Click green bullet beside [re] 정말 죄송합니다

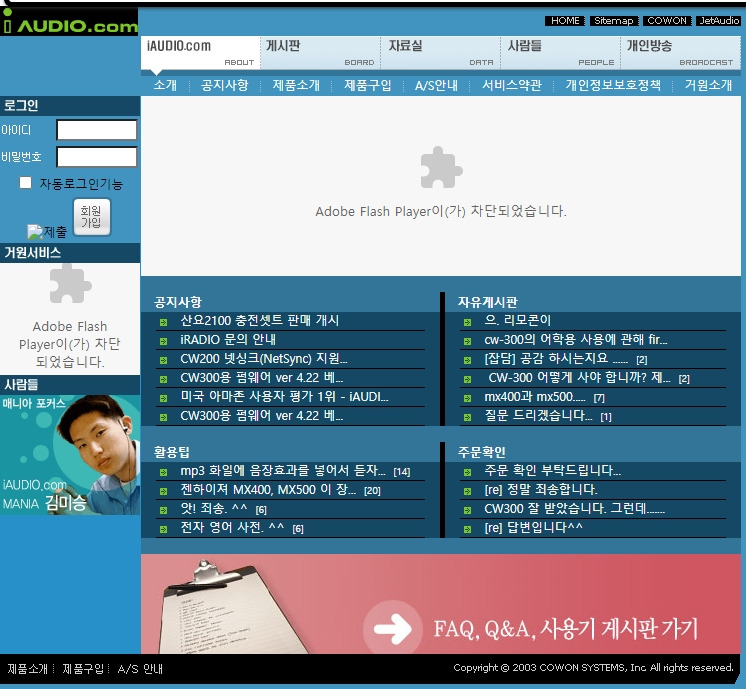click(467, 492)
